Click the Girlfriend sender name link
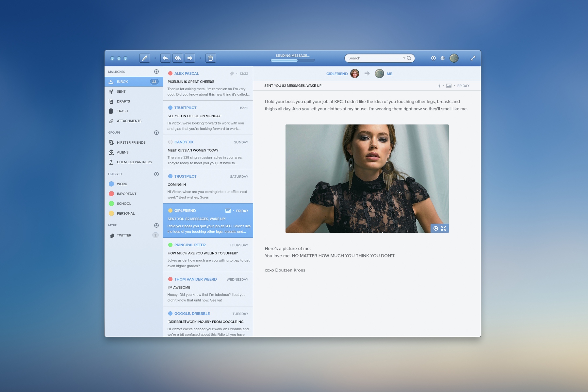 coord(337,74)
